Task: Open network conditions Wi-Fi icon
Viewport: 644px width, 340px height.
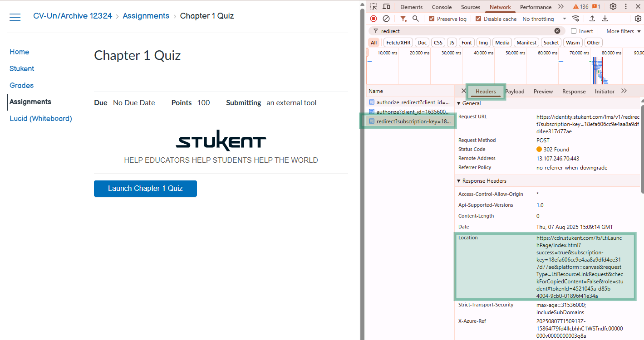Action: (575, 19)
